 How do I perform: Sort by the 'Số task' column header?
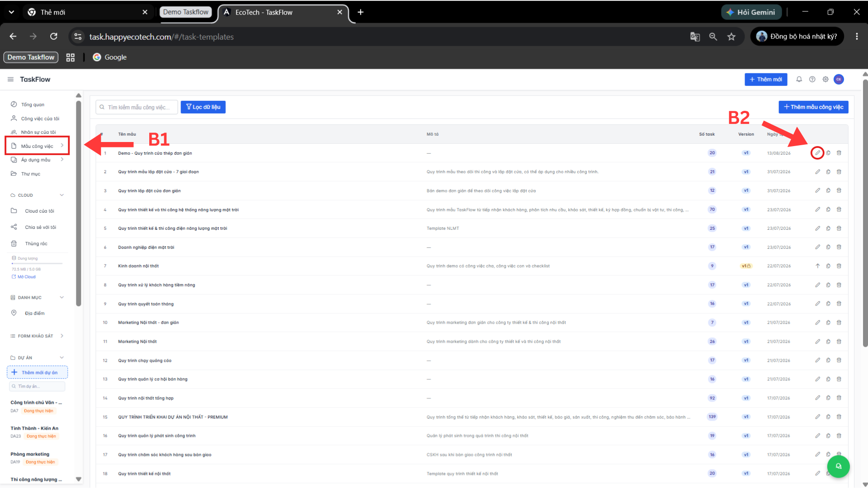coord(707,134)
